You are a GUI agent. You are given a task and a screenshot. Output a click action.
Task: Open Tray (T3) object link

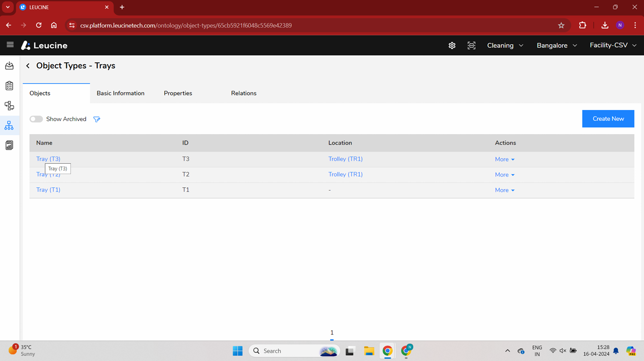pos(48,159)
